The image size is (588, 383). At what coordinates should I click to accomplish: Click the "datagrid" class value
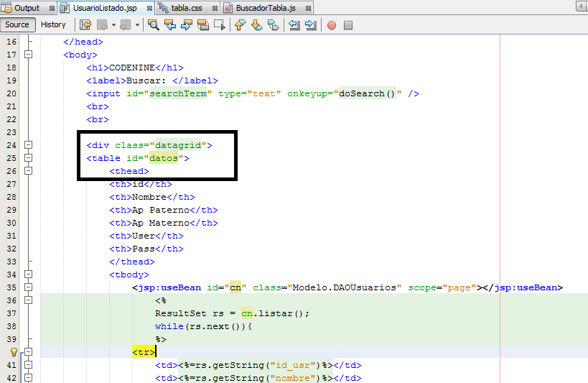(x=178, y=145)
